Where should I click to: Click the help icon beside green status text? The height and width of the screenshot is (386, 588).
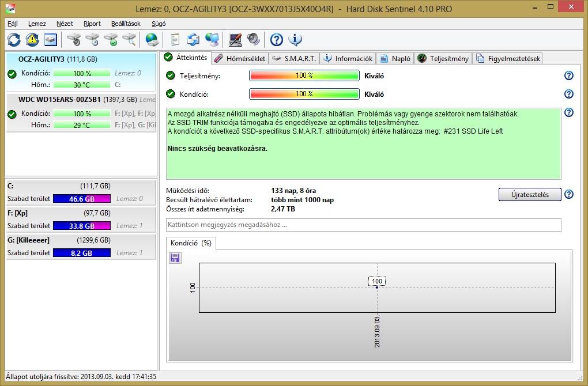(569, 112)
